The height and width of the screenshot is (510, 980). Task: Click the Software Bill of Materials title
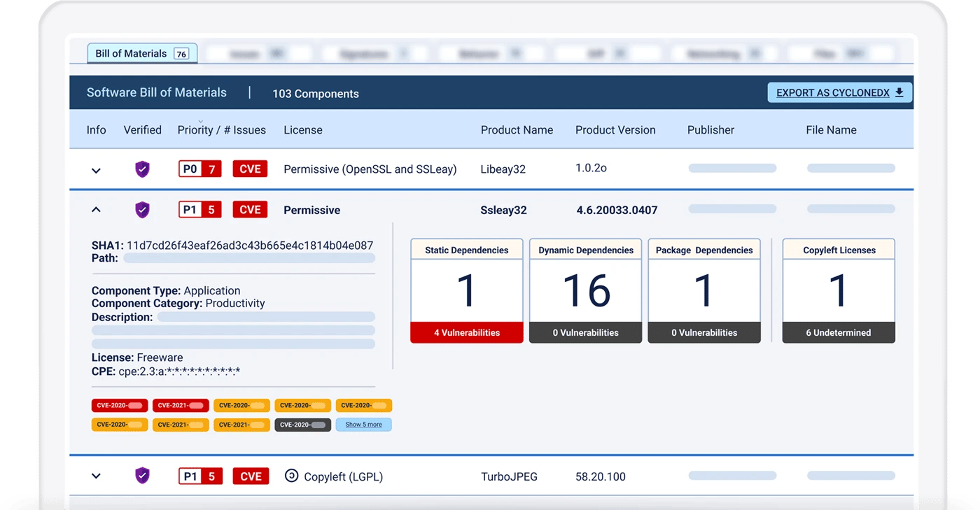(157, 92)
